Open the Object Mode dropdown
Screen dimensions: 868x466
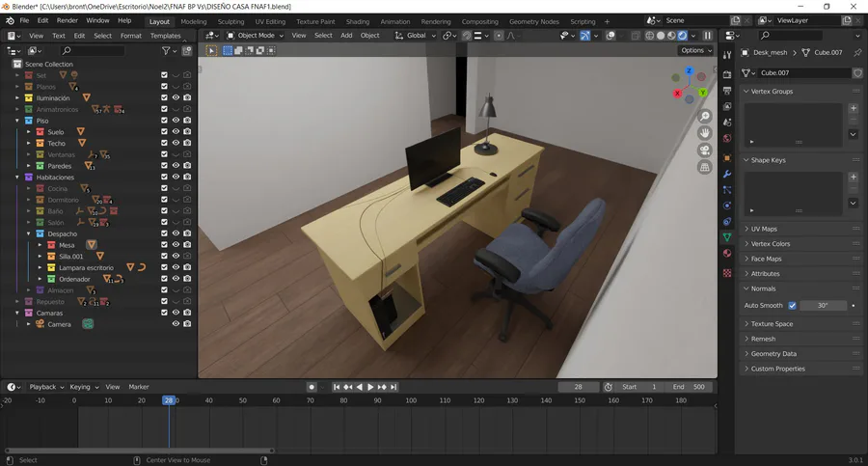click(x=256, y=36)
